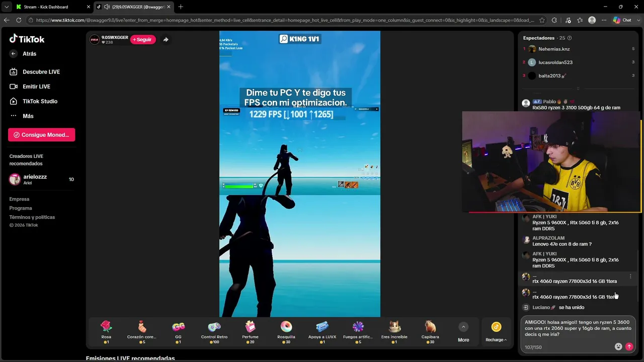Open the 9.0SWXGGER streamer avatar
Viewport: 644px width, 362px height.
tap(95, 40)
